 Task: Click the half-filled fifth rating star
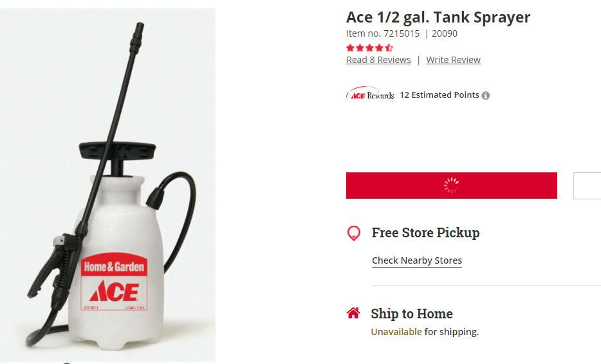coord(389,48)
